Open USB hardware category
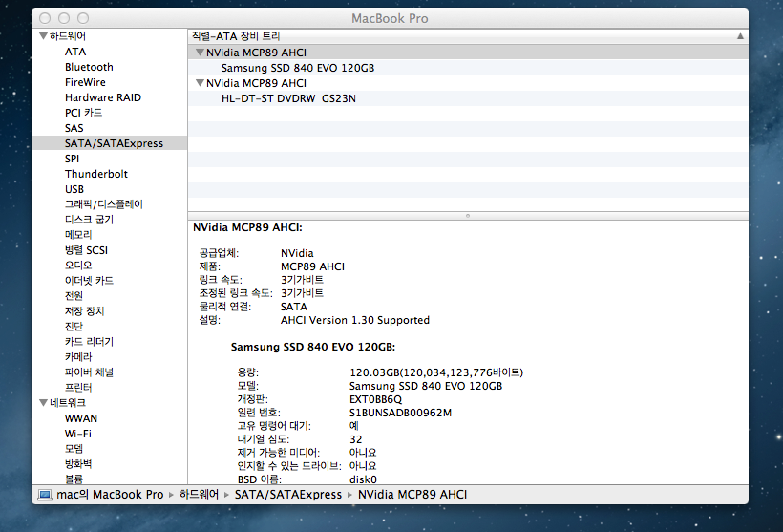 [x=74, y=189]
